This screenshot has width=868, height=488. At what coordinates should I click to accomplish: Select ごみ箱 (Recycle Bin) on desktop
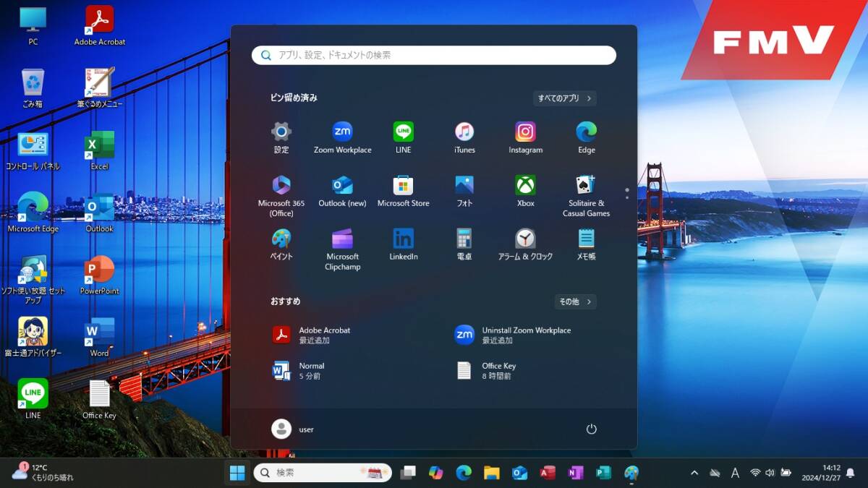pyautogui.click(x=33, y=88)
